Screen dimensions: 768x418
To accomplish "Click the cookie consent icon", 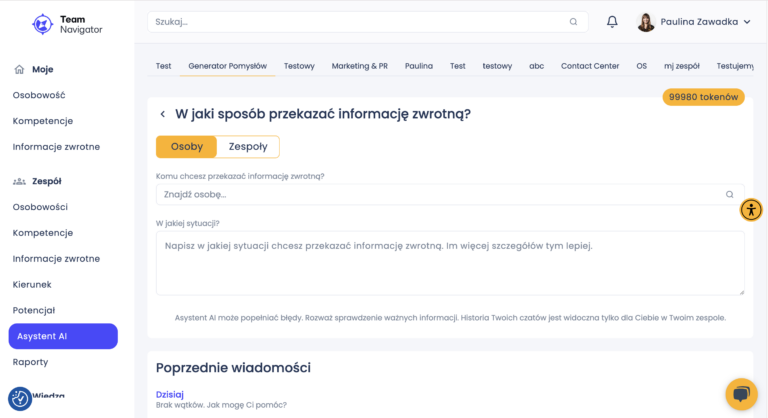I will (x=20, y=398).
